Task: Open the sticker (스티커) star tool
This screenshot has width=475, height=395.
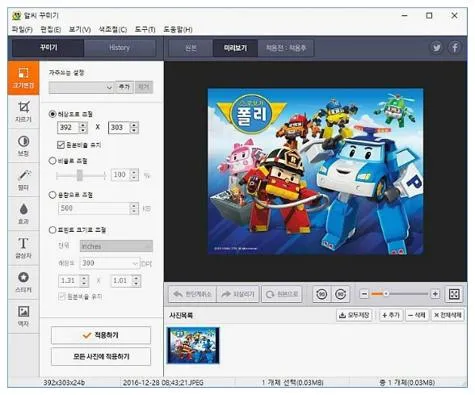Action: tap(23, 282)
